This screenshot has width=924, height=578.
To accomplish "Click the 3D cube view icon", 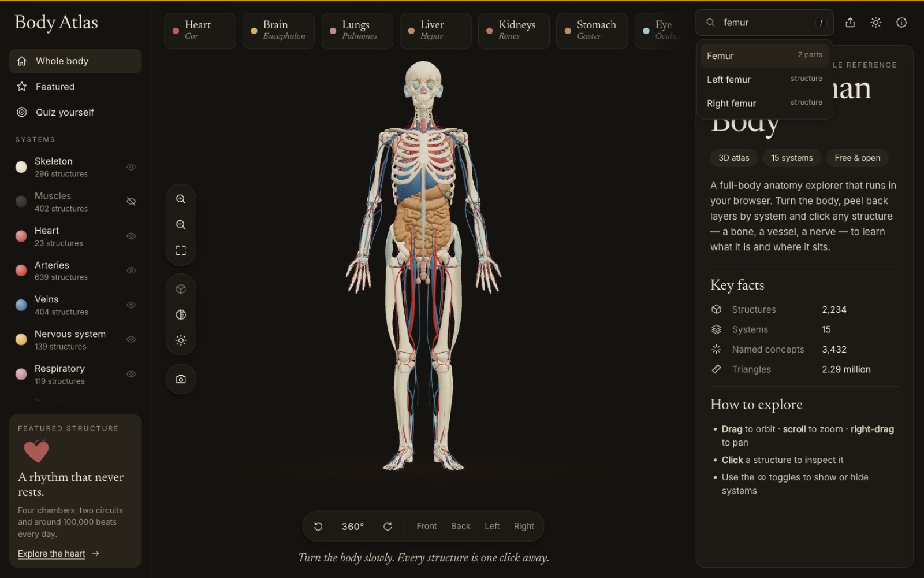I will (x=181, y=289).
